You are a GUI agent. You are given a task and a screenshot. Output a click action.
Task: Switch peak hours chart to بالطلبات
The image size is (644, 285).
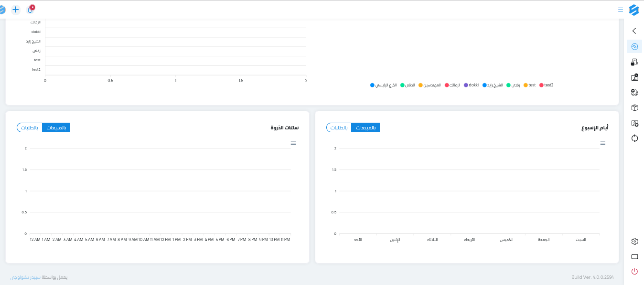tap(30, 127)
